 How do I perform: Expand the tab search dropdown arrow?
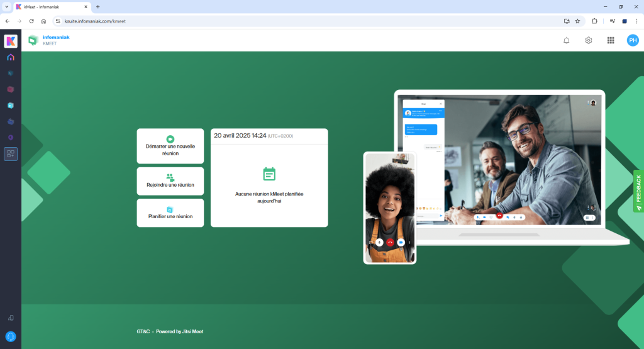pyautogui.click(x=6, y=6)
